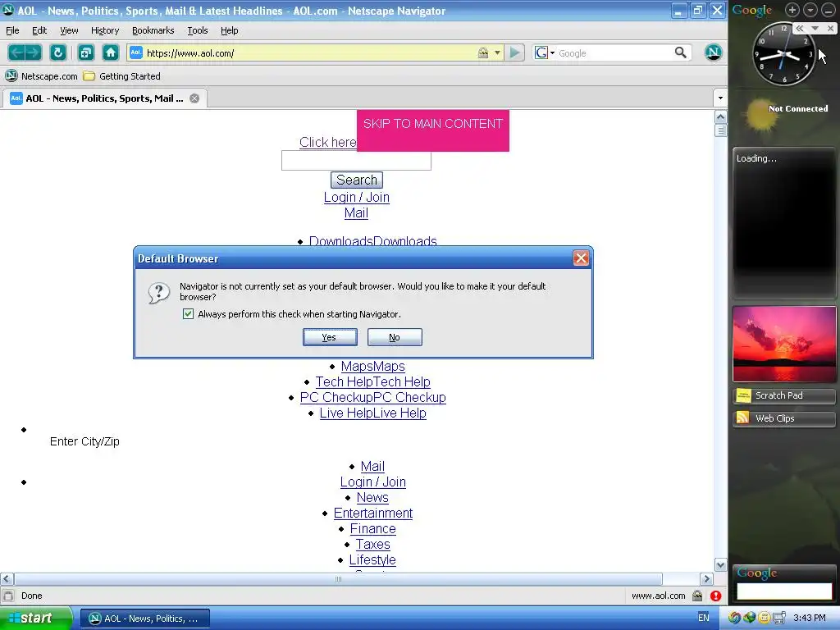Click the Netscape N throbber icon
The height and width of the screenshot is (630, 840).
pos(713,52)
